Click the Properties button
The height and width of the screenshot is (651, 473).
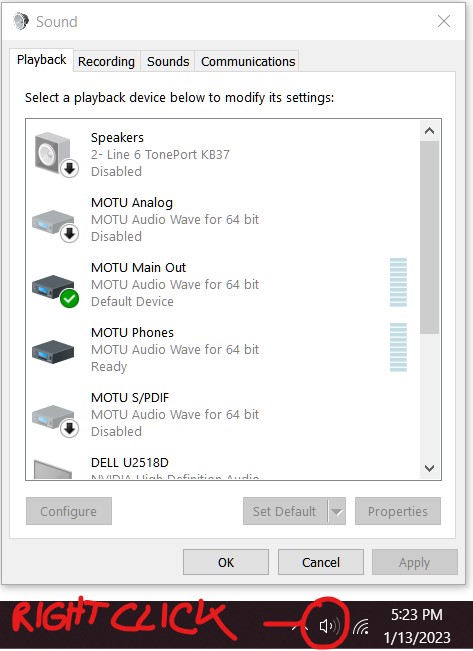tap(397, 511)
